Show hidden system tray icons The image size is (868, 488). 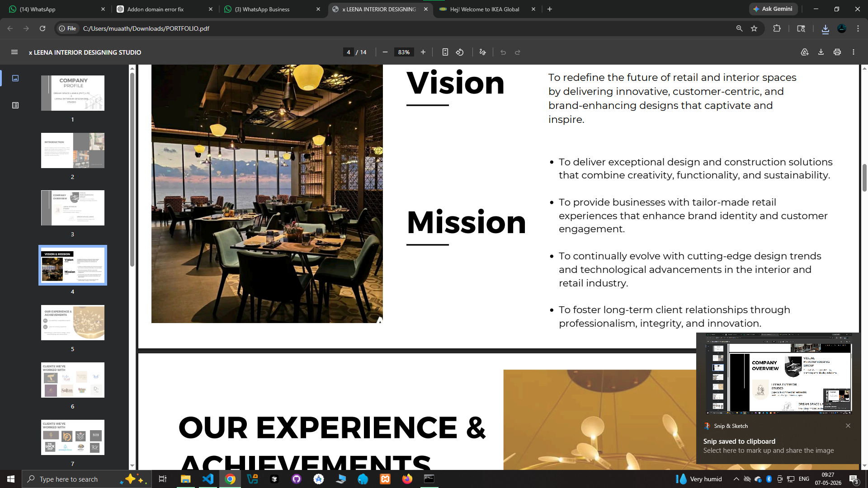736,479
